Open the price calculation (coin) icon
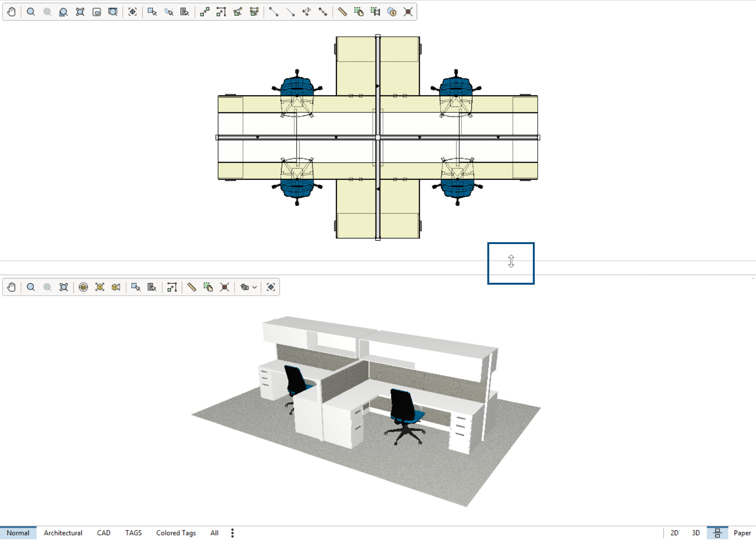This screenshot has width=756, height=540. click(391, 12)
